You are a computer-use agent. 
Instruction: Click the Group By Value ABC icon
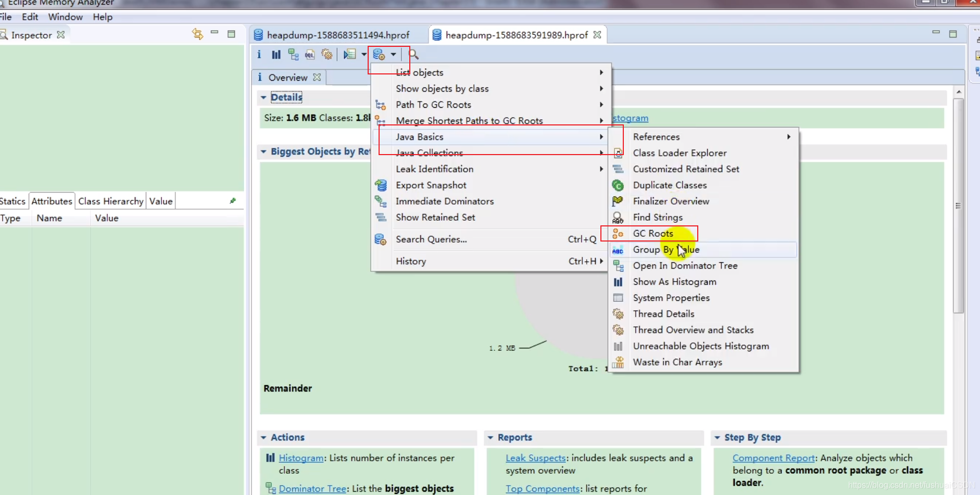point(618,250)
